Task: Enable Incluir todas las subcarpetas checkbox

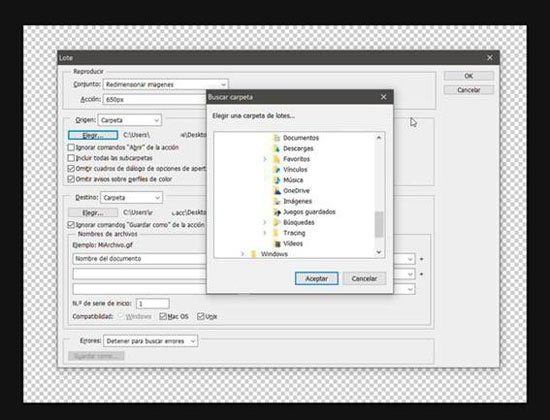Action: click(x=71, y=158)
